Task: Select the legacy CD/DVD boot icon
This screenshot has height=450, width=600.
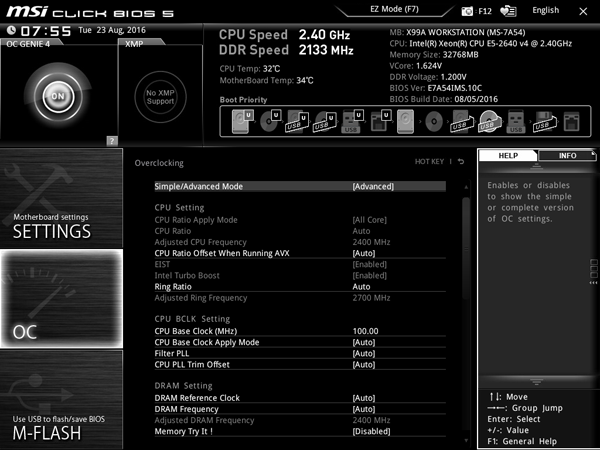Action: click(x=434, y=121)
